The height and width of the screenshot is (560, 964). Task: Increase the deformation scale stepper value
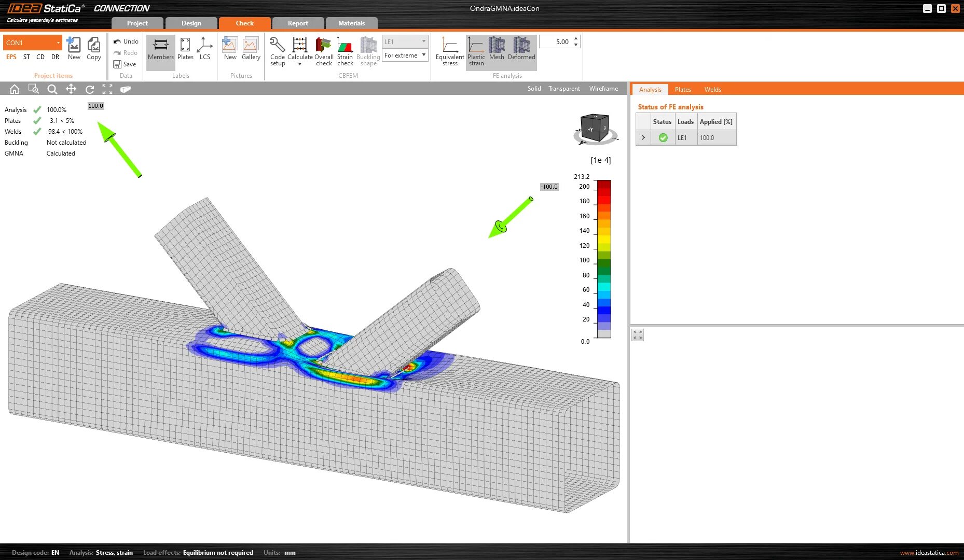coord(576,38)
